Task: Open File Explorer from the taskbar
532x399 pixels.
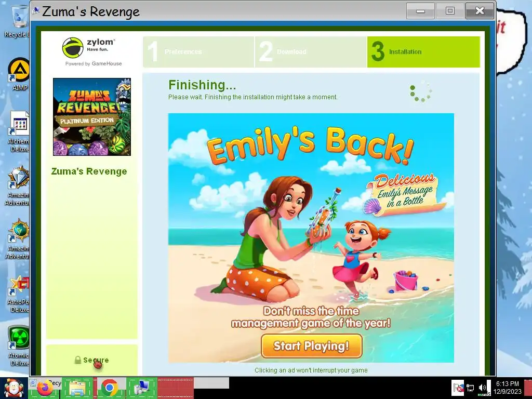Action: (x=77, y=388)
